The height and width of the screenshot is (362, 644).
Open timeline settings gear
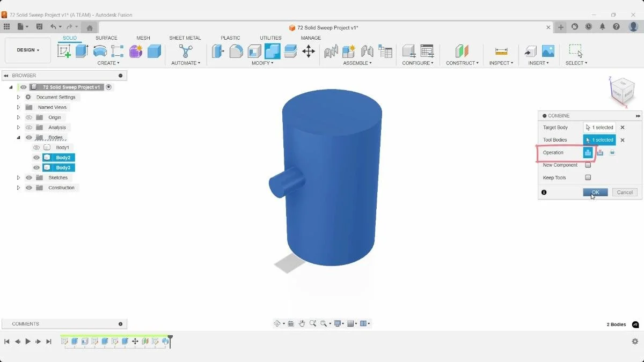[x=635, y=341]
